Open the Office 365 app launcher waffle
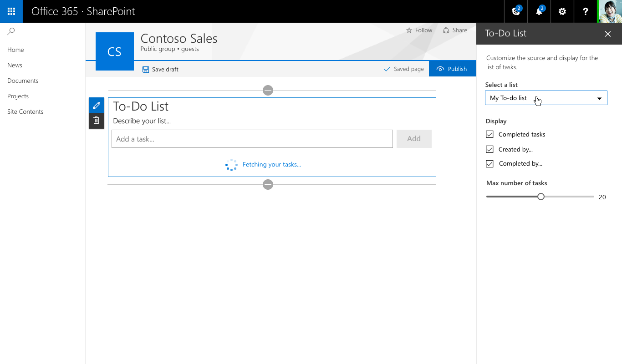Screen dimensions: 622x364 point(11,11)
